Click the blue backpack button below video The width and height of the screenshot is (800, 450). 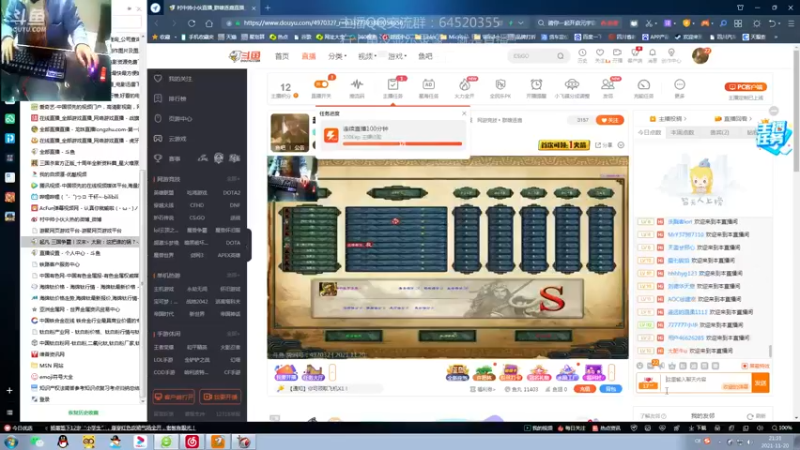click(611, 389)
